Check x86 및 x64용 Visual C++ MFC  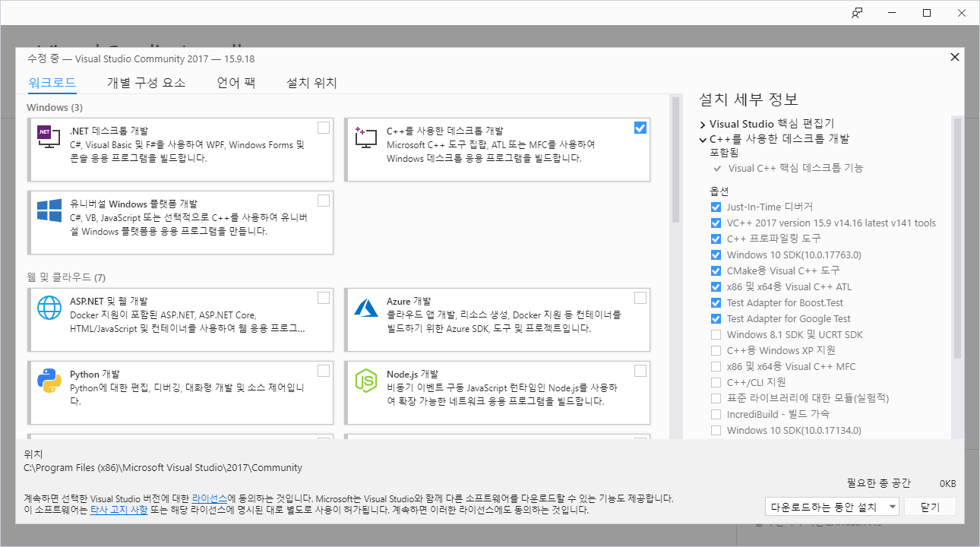(x=716, y=367)
